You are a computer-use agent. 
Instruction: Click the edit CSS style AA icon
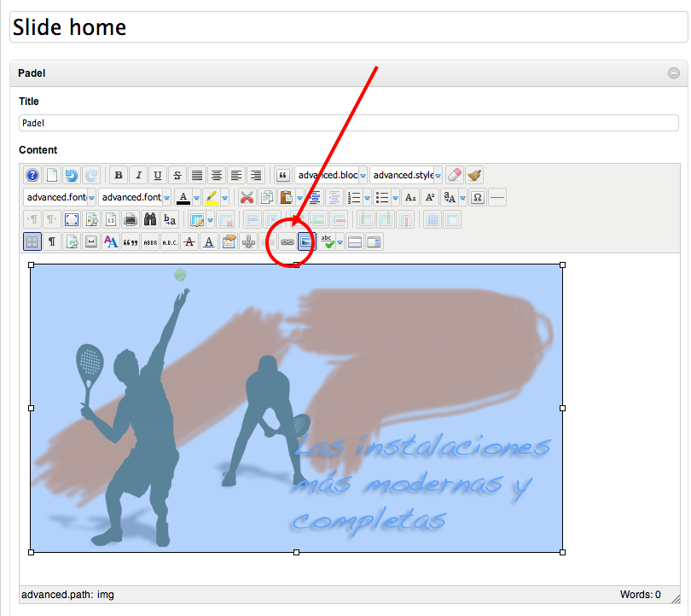click(x=111, y=242)
